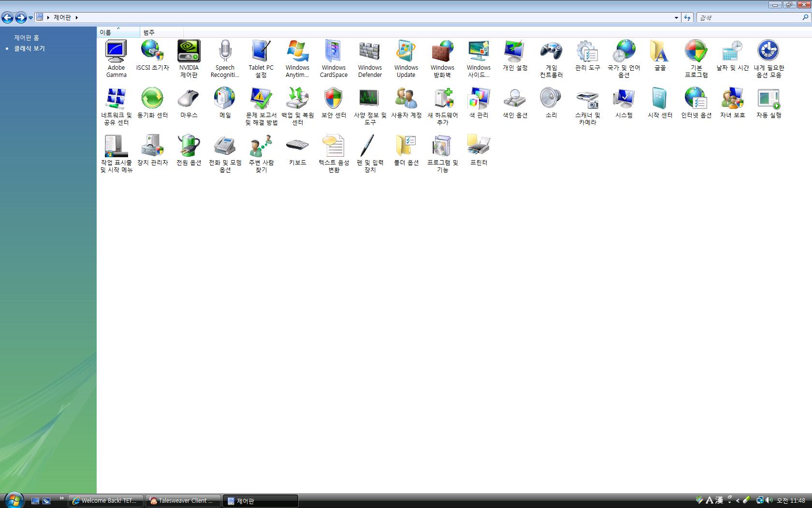Sort by 이름 column header

coord(118,32)
